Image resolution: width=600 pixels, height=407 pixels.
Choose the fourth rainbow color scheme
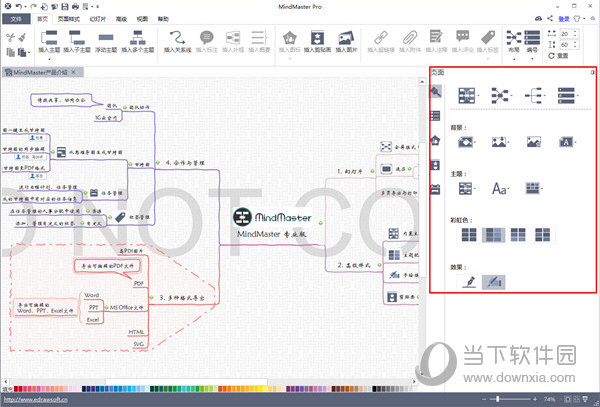(543, 234)
